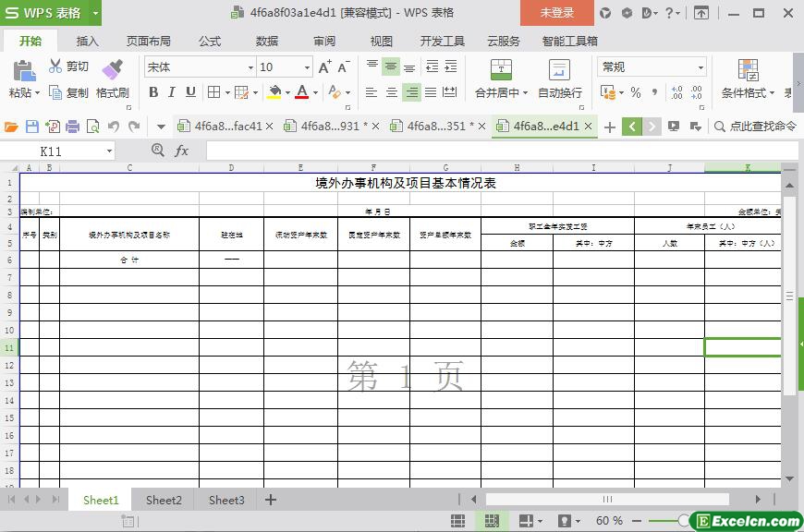Toggle bold formatting
This screenshot has height=532, width=804.
pyautogui.click(x=153, y=92)
